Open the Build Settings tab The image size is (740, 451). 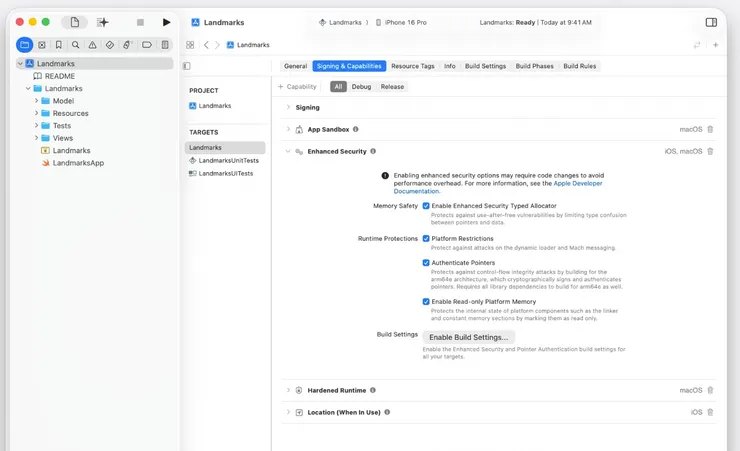click(485, 66)
